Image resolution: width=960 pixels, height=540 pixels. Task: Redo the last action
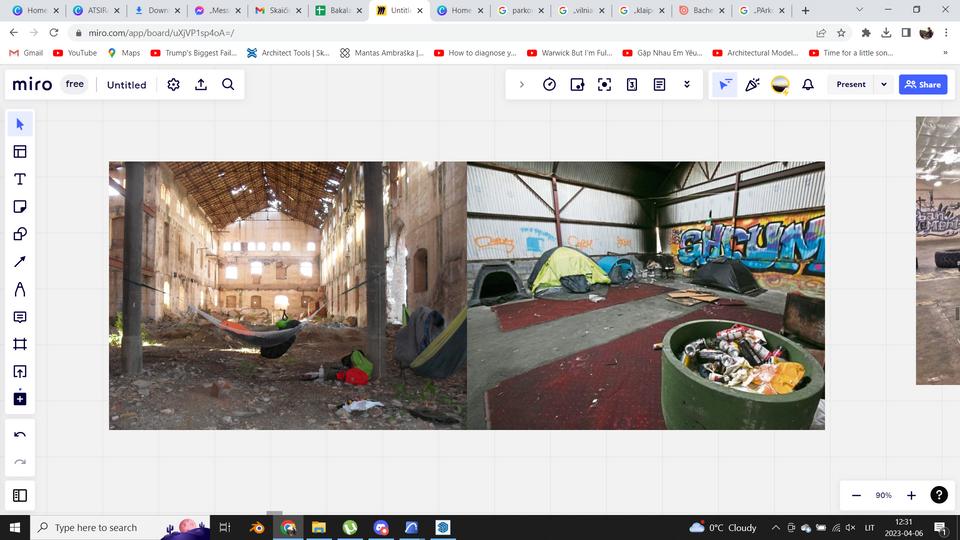pos(20,462)
